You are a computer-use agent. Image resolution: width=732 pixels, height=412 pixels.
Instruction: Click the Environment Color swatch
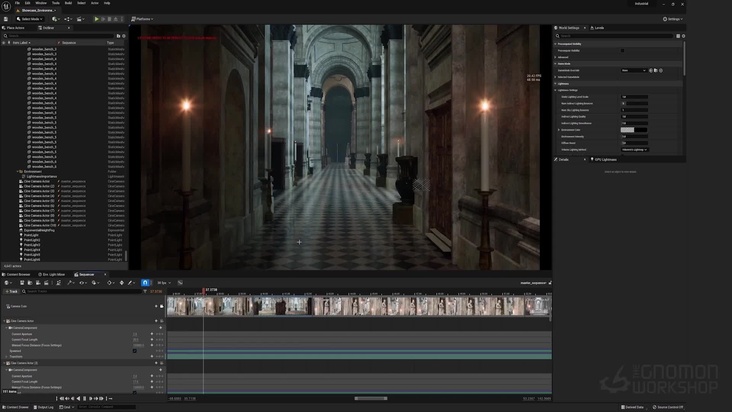click(x=633, y=130)
